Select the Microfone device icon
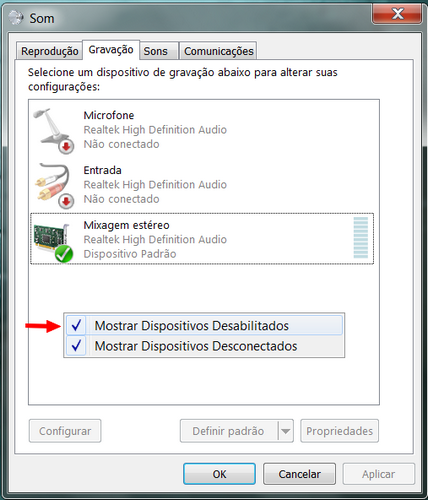The height and width of the screenshot is (500, 428). point(54,131)
